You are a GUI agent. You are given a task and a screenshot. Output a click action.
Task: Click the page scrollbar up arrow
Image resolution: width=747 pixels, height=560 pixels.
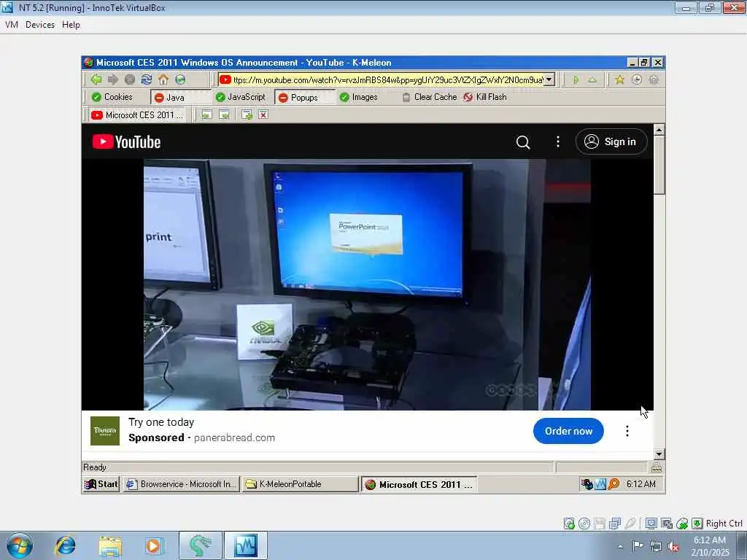pyautogui.click(x=659, y=130)
